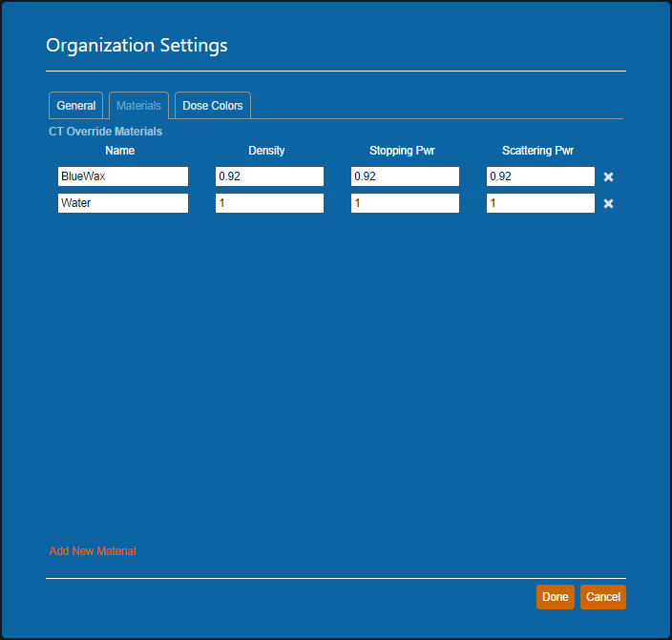
Task: Click the Name column header
Action: point(120,151)
